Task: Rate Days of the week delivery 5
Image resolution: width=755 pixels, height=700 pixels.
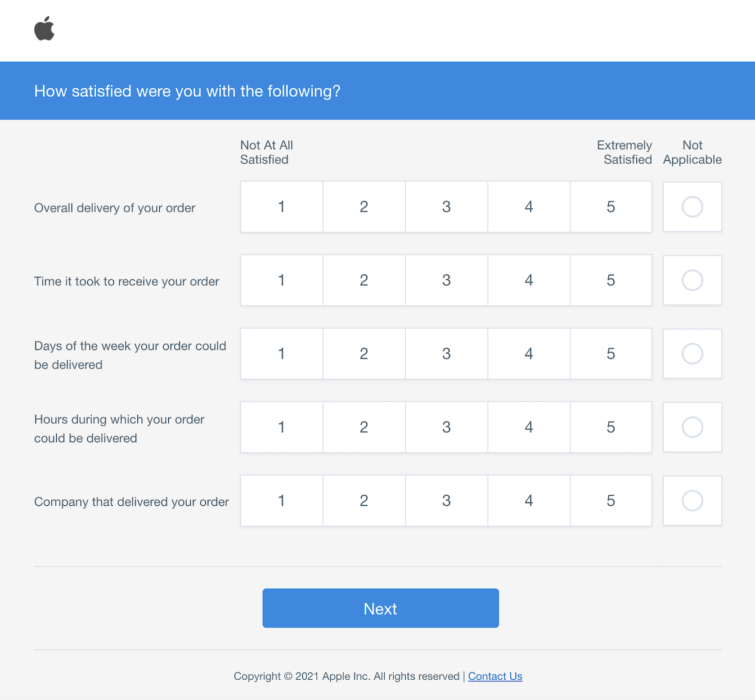Action: coord(611,353)
